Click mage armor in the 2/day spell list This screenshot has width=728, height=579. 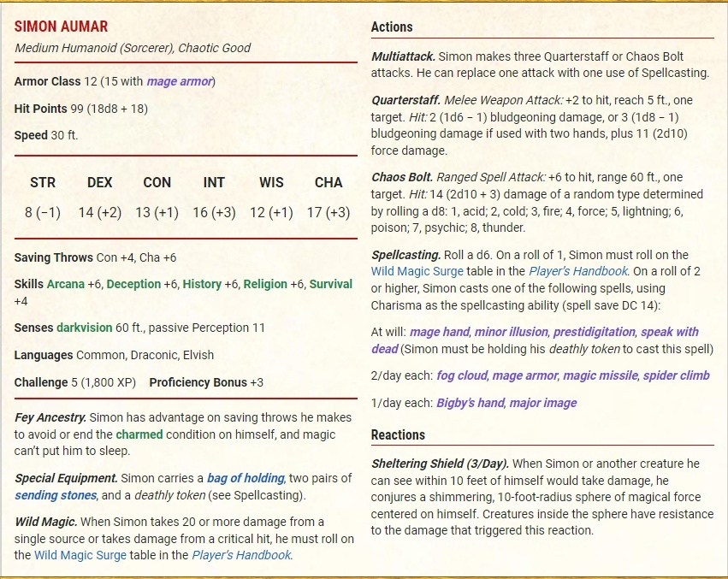click(x=524, y=375)
